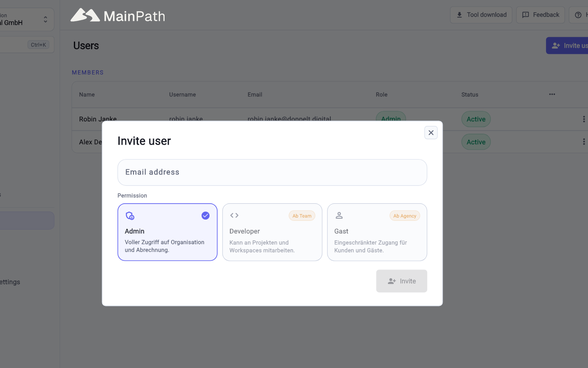The height and width of the screenshot is (368, 588).
Task: Select the Developer permission card
Action: (x=272, y=232)
